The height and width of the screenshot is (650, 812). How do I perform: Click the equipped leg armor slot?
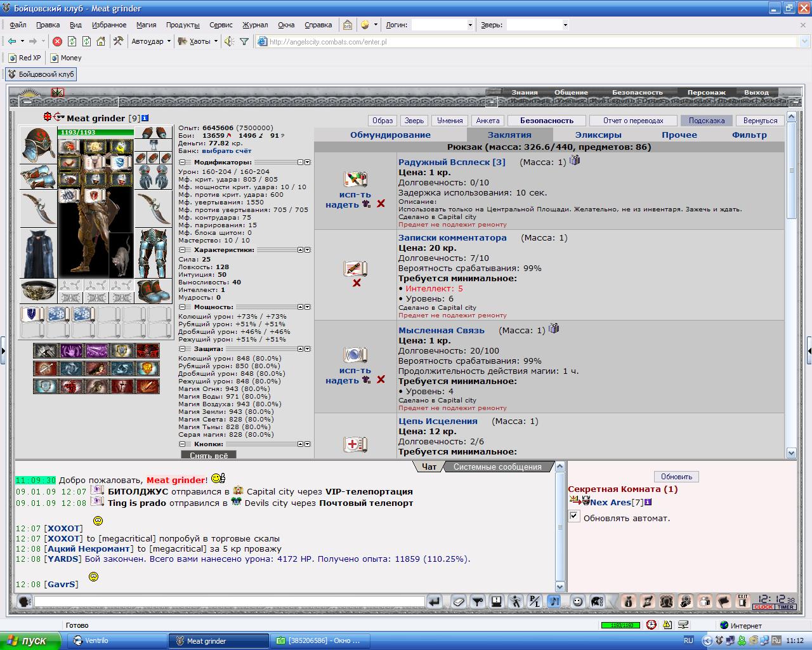pyautogui.click(x=153, y=253)
